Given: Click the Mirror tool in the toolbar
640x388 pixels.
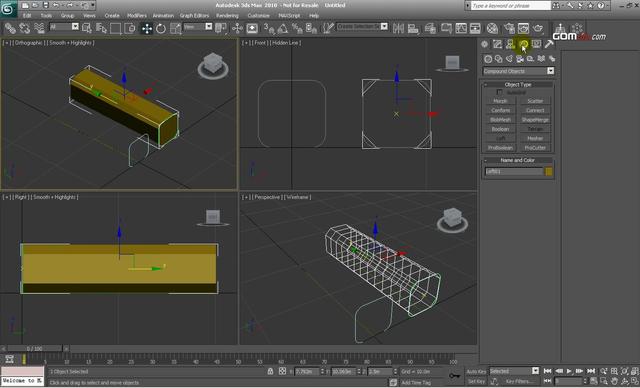Looking at the screenshot, I should [x=398, y=28].
